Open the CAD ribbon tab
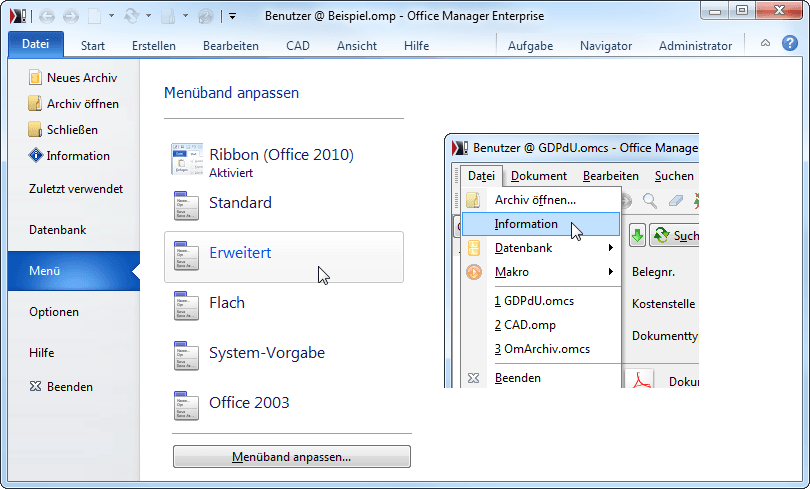 pos(298,46)
